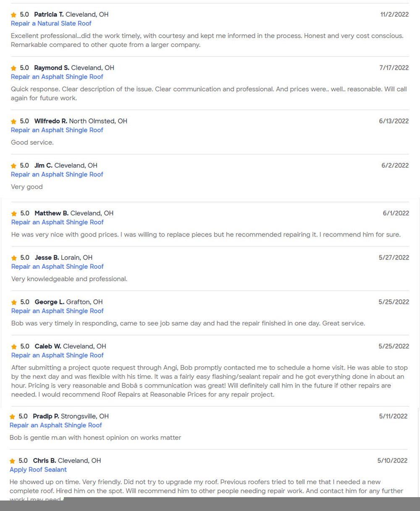Click the star icon beside Wilfredo R.
The image size is (420, 511).
pos(13,121)
